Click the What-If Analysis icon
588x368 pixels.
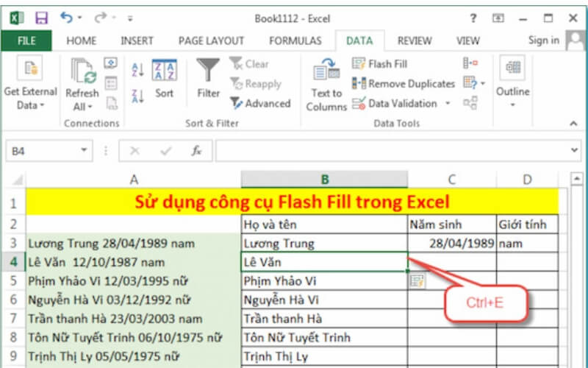pos(470,82)
